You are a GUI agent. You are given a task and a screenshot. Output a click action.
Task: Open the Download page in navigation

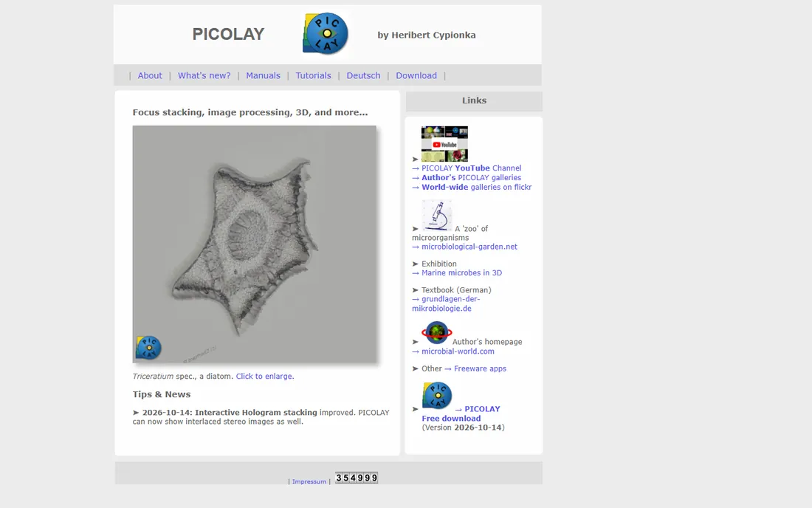click(x=416, y=75)
